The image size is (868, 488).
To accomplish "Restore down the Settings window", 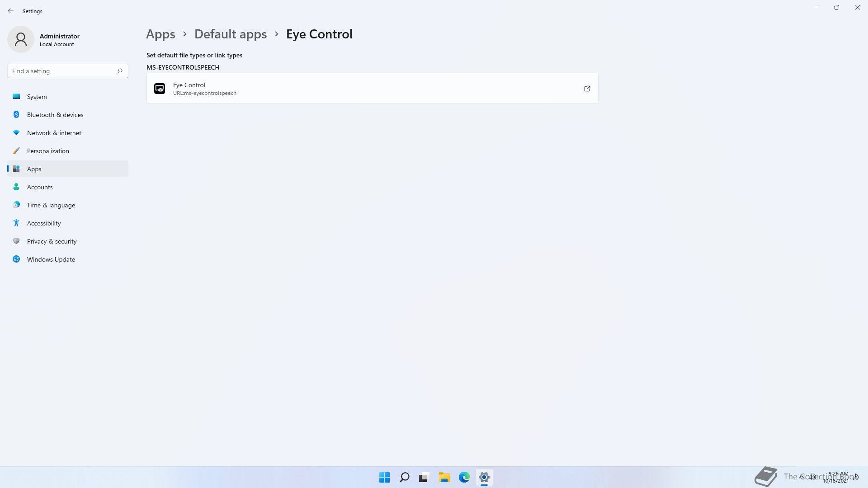I will point(837,7).
